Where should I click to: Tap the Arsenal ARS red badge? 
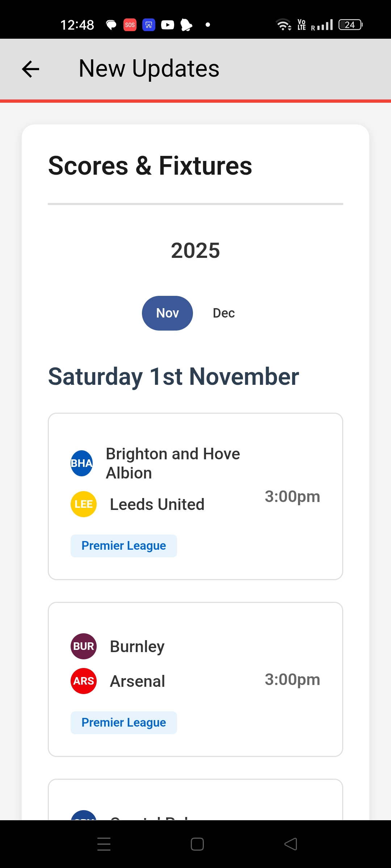(x=84, y=681)
